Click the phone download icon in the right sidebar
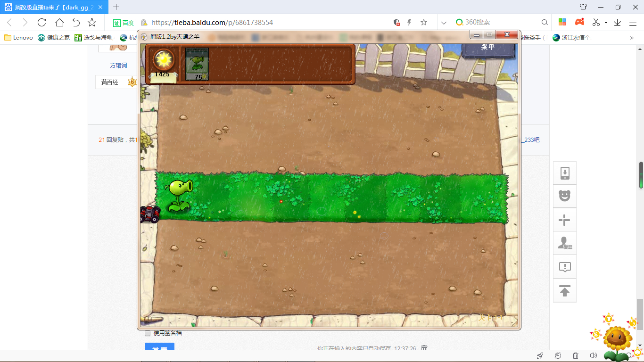This screenshot has height=362, width=644. coord(565,173)
